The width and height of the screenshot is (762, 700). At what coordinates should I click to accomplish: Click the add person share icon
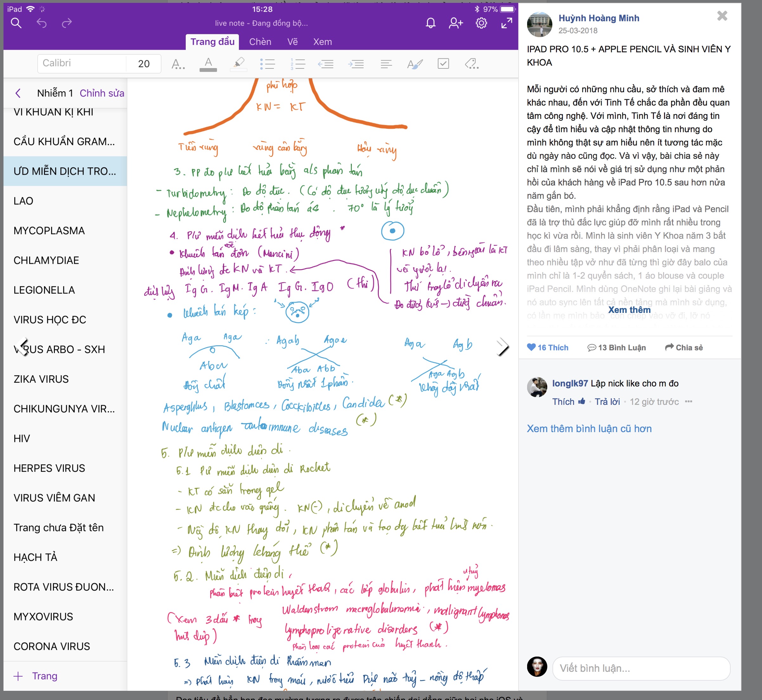coord(455,23)
